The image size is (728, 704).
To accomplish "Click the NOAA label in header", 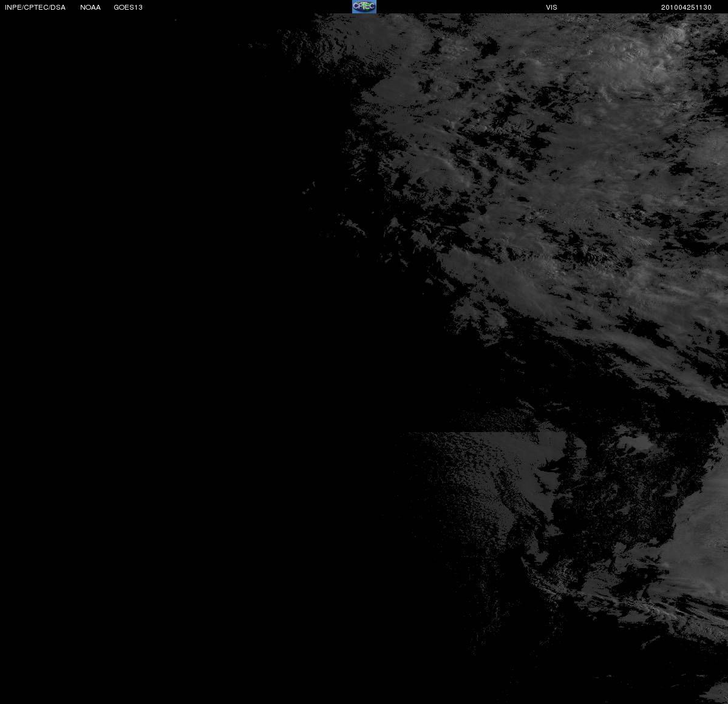I will coord(90,7).
